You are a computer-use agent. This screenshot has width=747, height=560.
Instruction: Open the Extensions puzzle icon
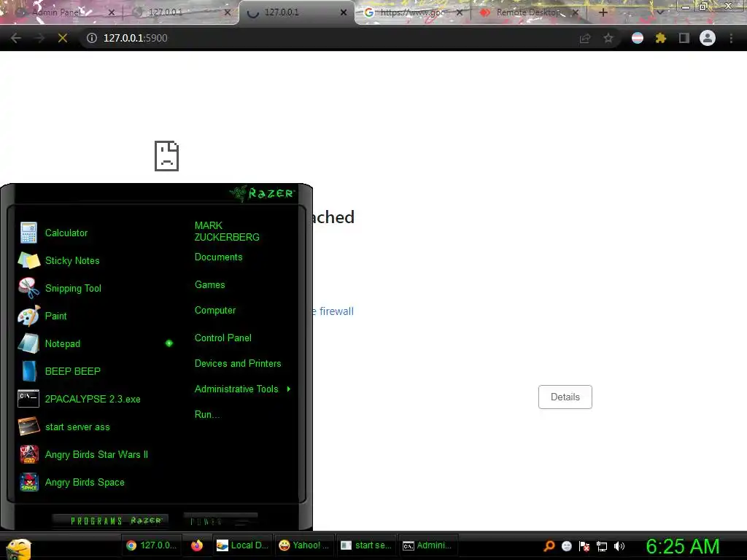pyautogui.click(x=661, y=38)
